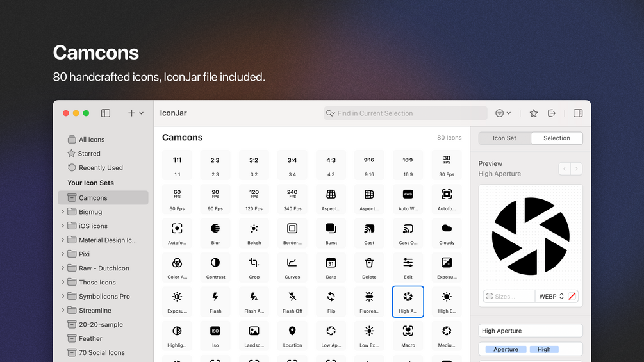Expand the Pixi folder
Image resolution: width=644 pixels, height=362 pixels.
tap(62, 254)
